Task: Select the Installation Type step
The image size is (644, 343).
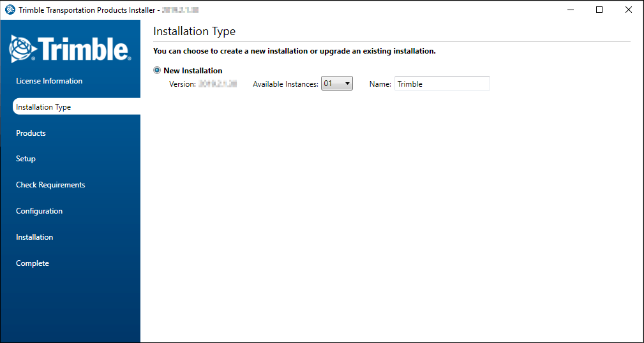Action: [77, 107]
